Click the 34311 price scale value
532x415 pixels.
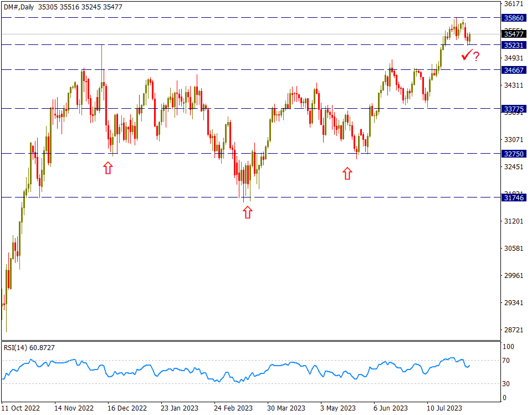click(514, 85)
